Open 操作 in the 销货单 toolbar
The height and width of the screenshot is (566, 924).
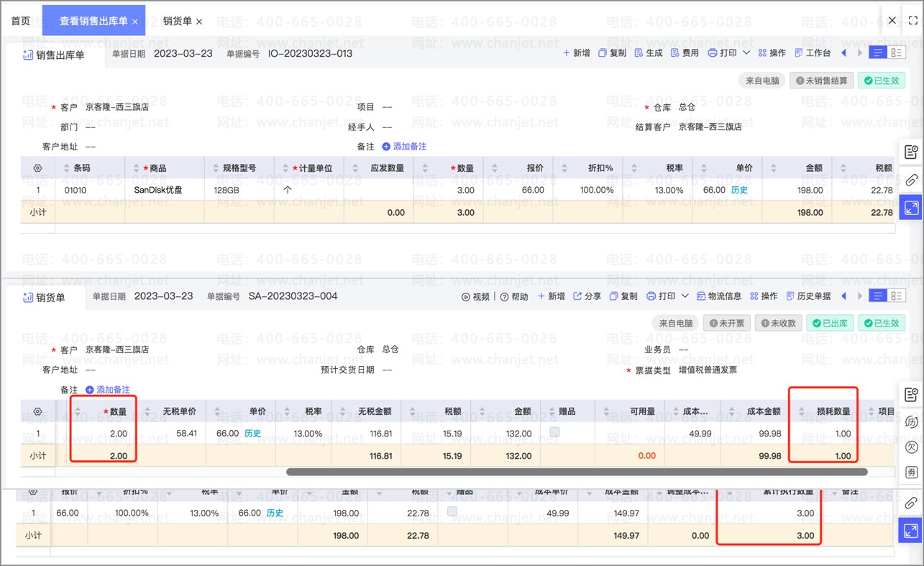764,296
